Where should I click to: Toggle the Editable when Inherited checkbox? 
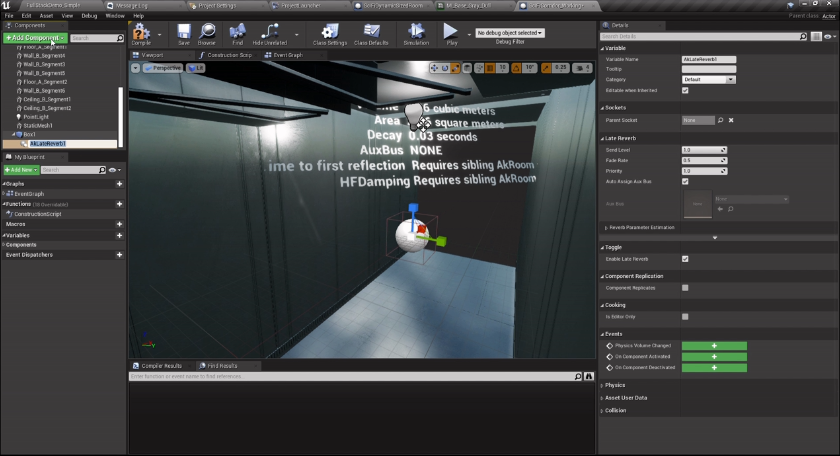[685, 90]
